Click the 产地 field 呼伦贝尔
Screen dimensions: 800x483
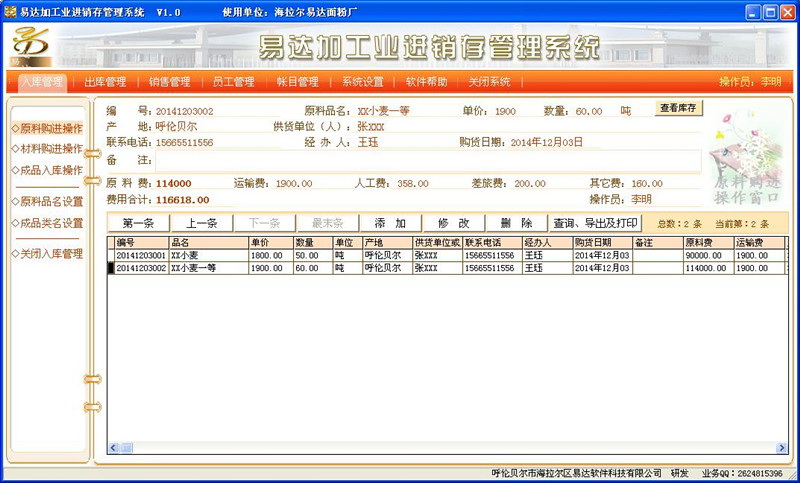176,126
